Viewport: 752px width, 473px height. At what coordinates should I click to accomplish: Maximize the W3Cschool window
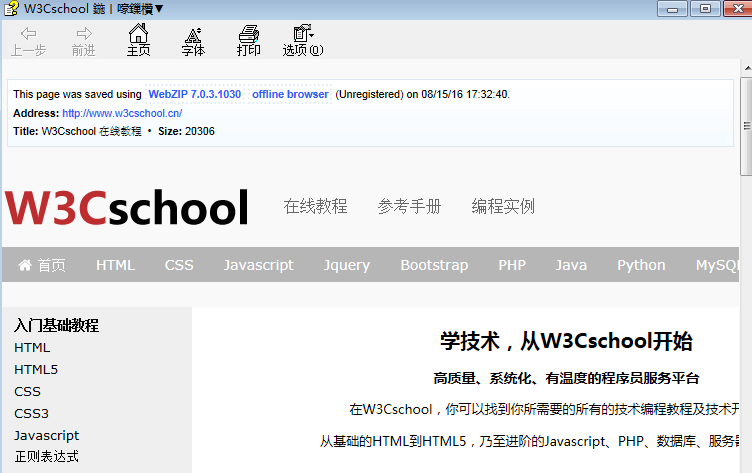pyautogui.click(x=705, y=9)
